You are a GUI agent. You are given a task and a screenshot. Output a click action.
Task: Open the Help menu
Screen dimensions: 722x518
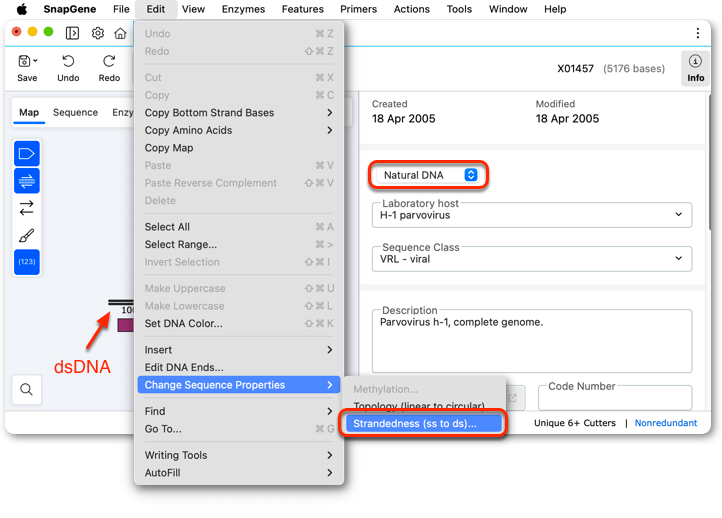(x=555, y=9)
